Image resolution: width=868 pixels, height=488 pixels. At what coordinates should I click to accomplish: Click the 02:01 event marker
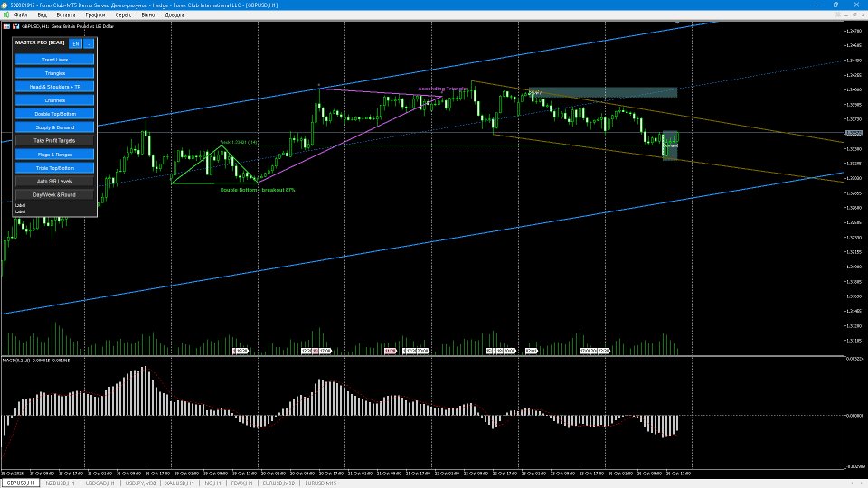[531, 351]
